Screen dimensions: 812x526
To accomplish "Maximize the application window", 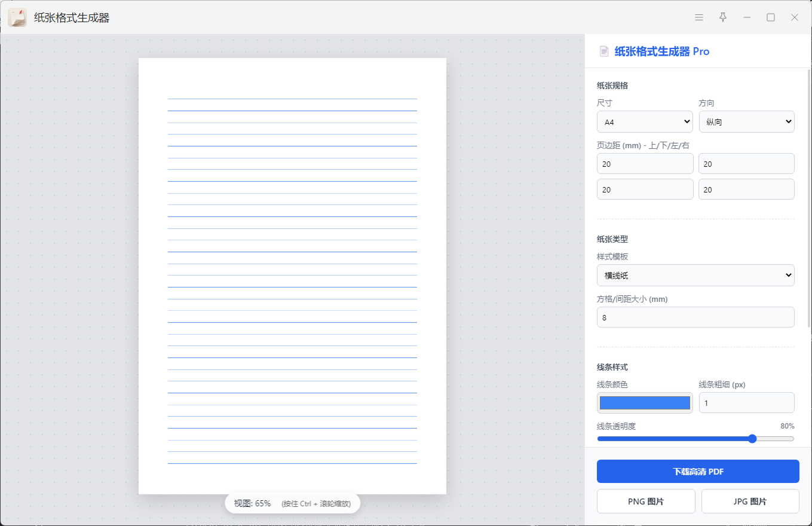I will [x=771, y=17].
